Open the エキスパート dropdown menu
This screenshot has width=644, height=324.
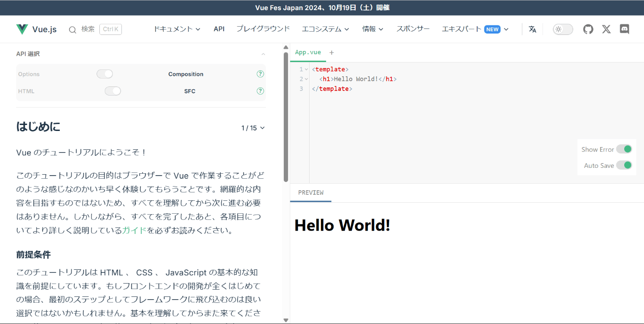coord(475,29)
